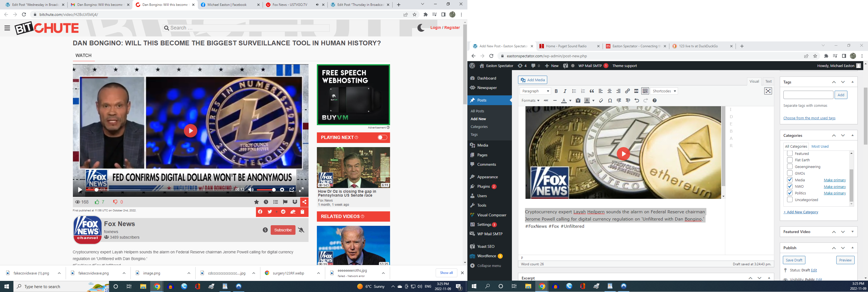The image size is (868, 292).
Task: Open Plugins in WordPress sidebar
Action: tap(483, 186)
